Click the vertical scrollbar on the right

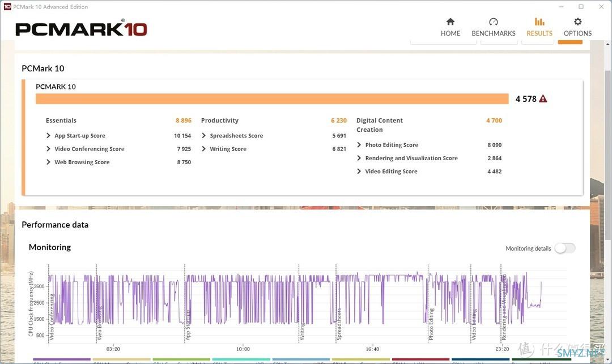click(608, 156)
